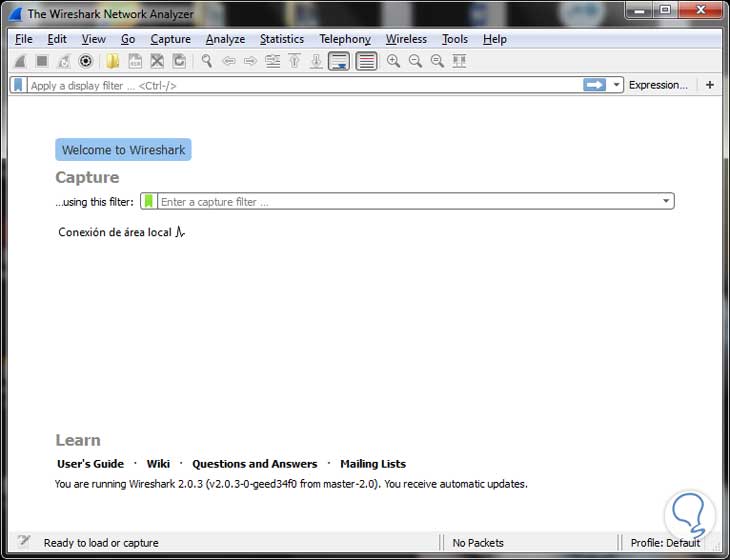
Task: Click the Zoom out magnifier icon
Action: coord(415,61)
